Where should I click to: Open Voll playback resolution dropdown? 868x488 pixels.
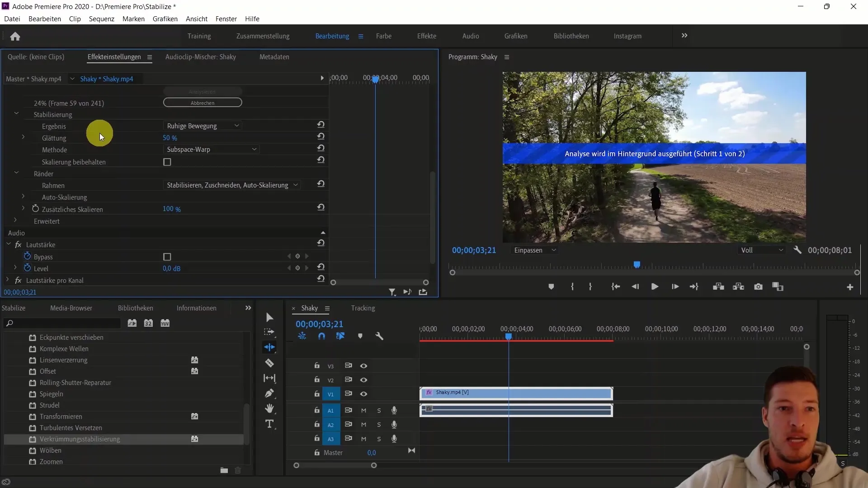click(x=761, y=250)
